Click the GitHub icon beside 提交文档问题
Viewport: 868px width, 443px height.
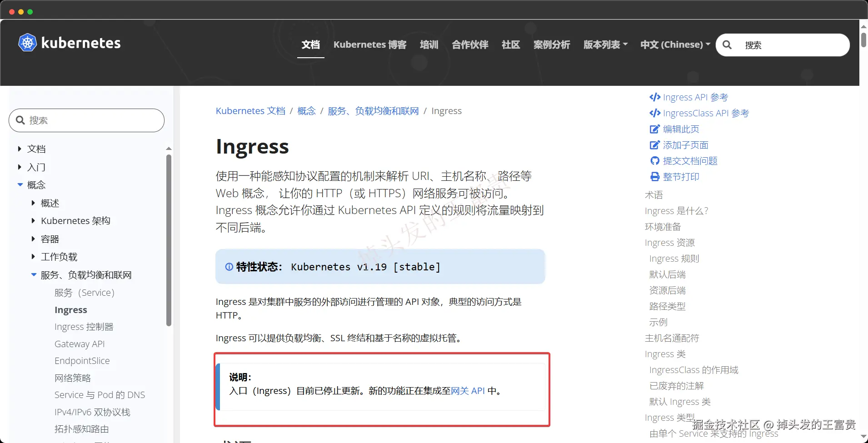655,161
